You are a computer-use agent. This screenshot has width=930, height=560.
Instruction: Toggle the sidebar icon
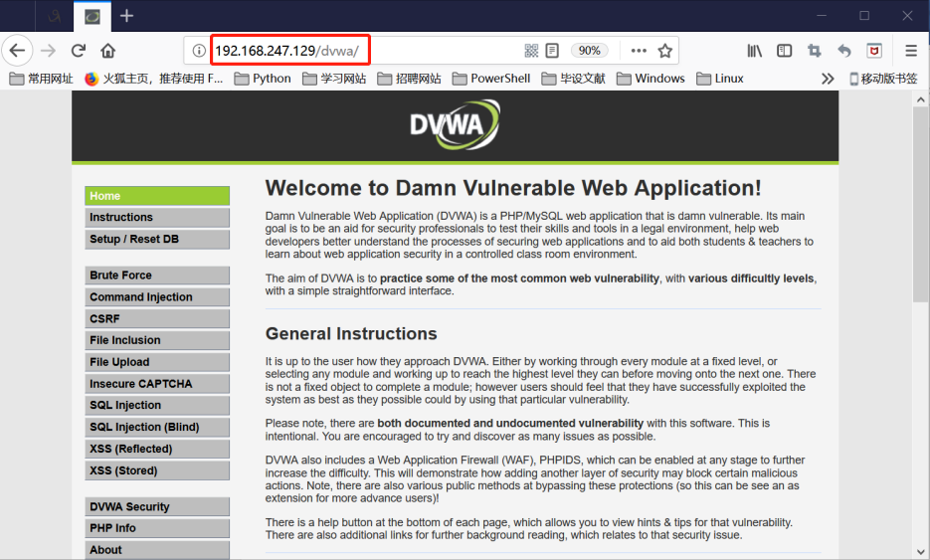coord(784,51)
